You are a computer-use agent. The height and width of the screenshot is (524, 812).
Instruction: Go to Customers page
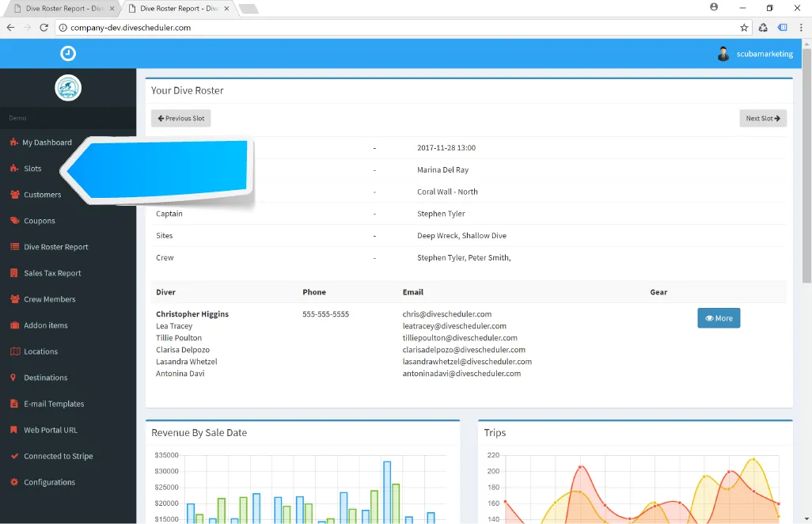coord(43,195)
